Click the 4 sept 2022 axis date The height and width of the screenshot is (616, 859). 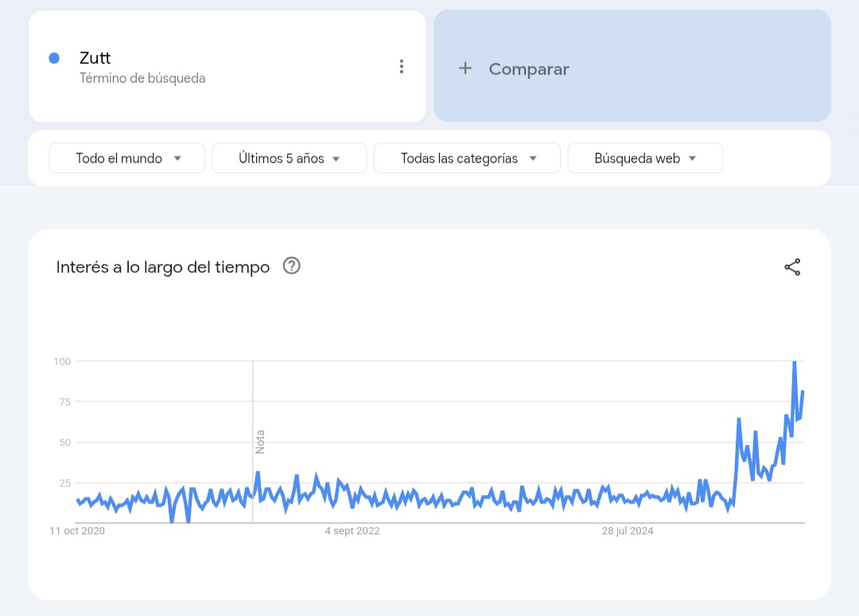(352, 531)
